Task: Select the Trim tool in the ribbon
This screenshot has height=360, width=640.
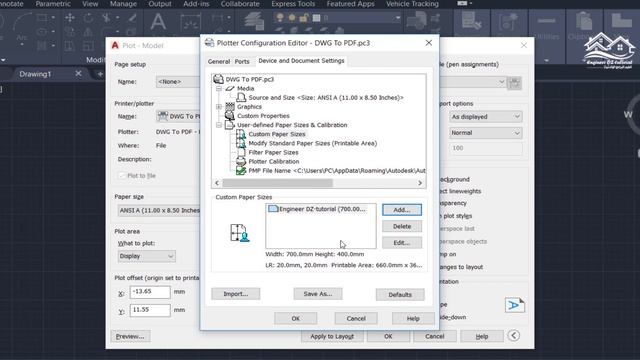Action: click(106, 18)
